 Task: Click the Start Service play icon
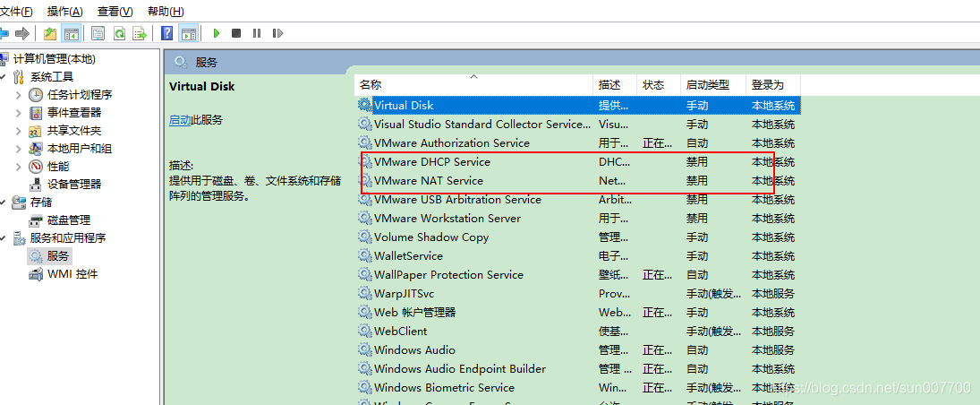click(216, 33)
